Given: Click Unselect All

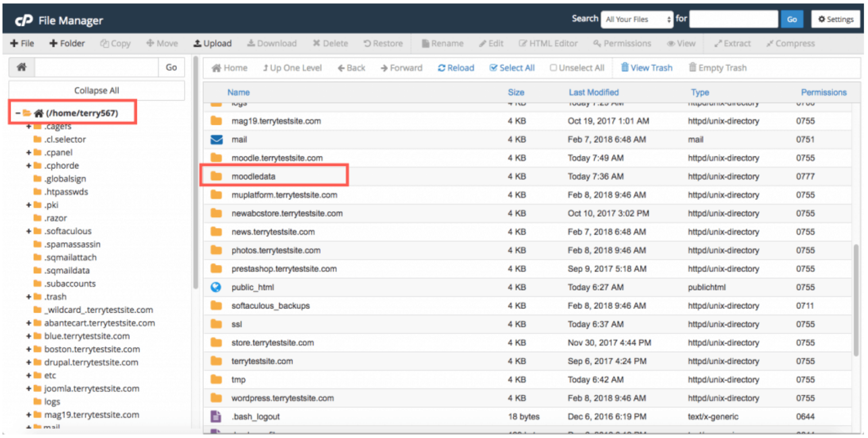Looking at the screenshot, I should pyautogui.click(x=577, y=68).
